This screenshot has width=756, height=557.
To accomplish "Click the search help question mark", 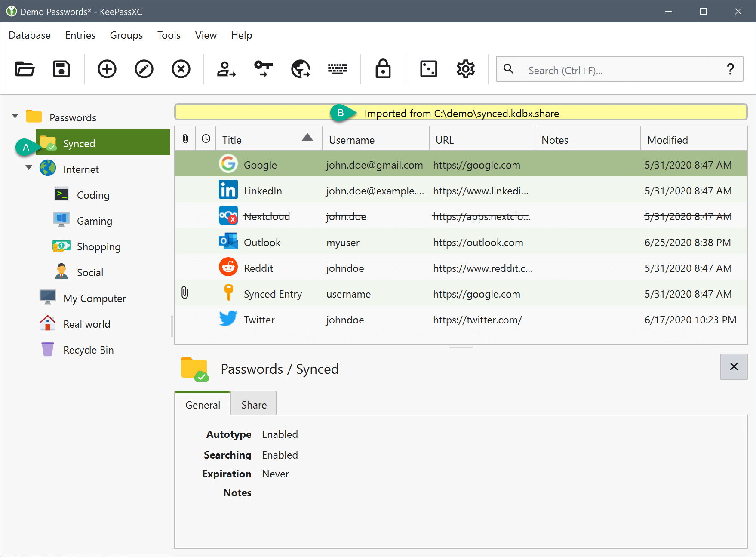I will coord(730,69).
